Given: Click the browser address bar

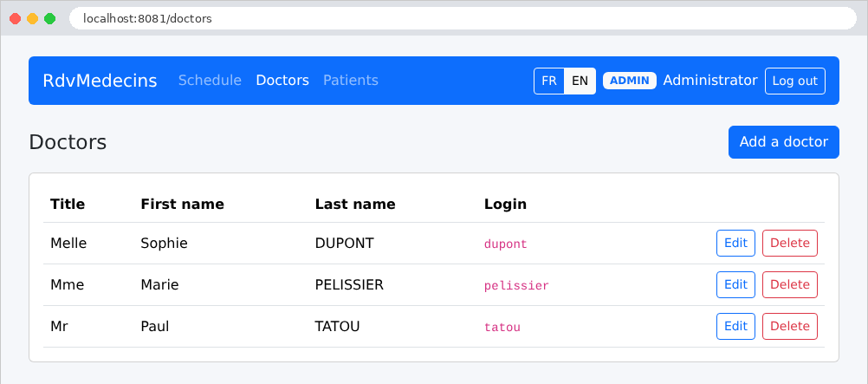Looking at the screenshot, I should point(463,18).
